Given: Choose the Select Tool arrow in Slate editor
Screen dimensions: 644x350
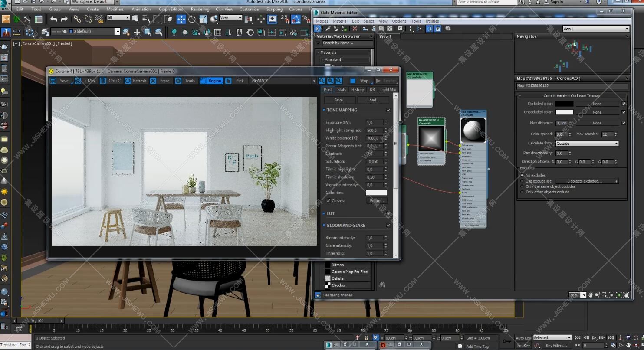Looking at the screenshot, I should (318, 29).
